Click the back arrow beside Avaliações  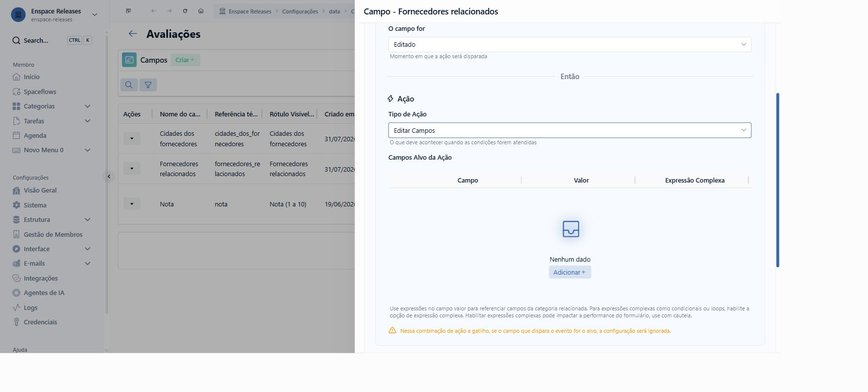tap(132, 34)
